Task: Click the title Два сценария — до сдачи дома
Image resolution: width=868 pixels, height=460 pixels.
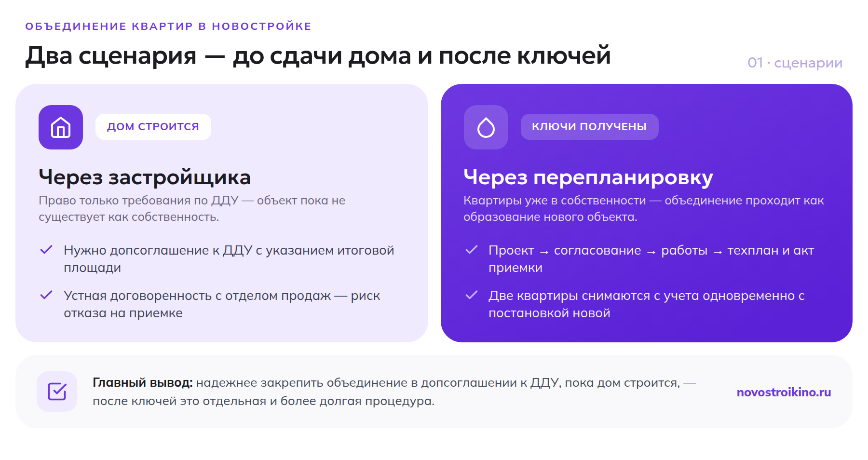Action: coord(318,55)
